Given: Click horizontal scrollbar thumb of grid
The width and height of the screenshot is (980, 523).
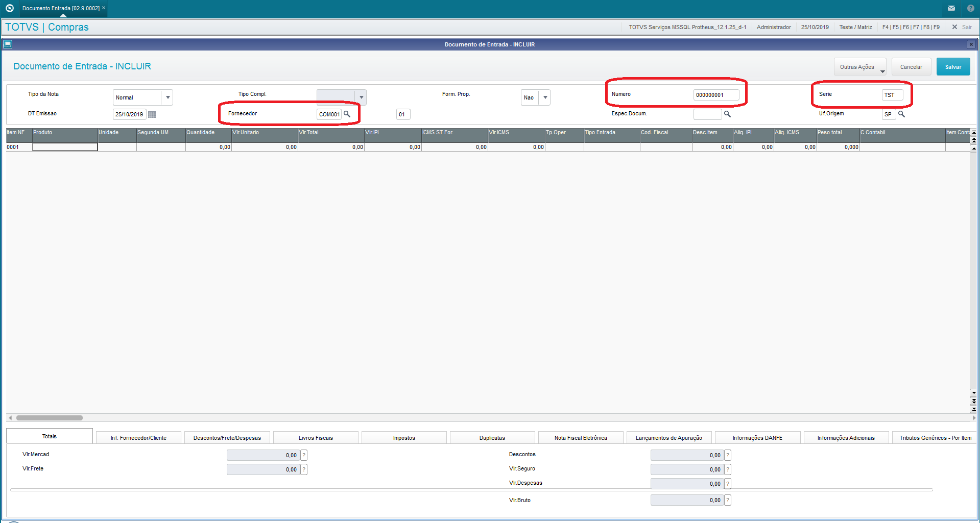Looking at the screenshot, I should pyautogui.click(x=50, y=418).
